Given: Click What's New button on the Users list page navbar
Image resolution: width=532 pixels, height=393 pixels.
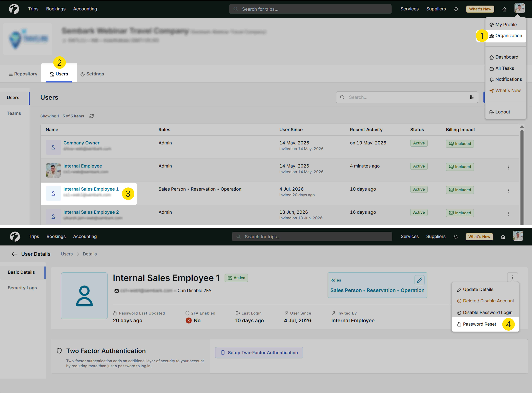Looking at the screenshot, I should [480, 9].
